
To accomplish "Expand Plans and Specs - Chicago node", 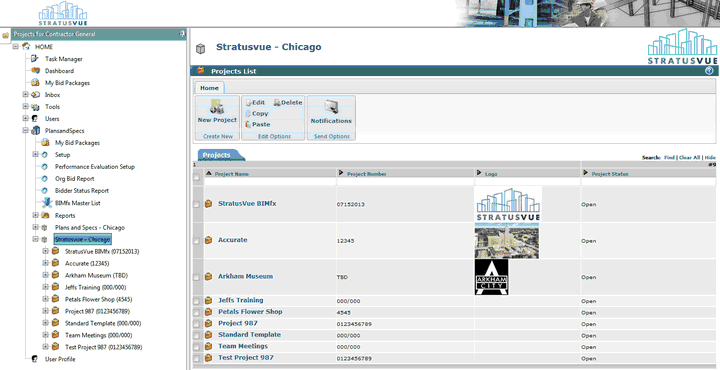I will pyautogui.click(x=35, y=227).
